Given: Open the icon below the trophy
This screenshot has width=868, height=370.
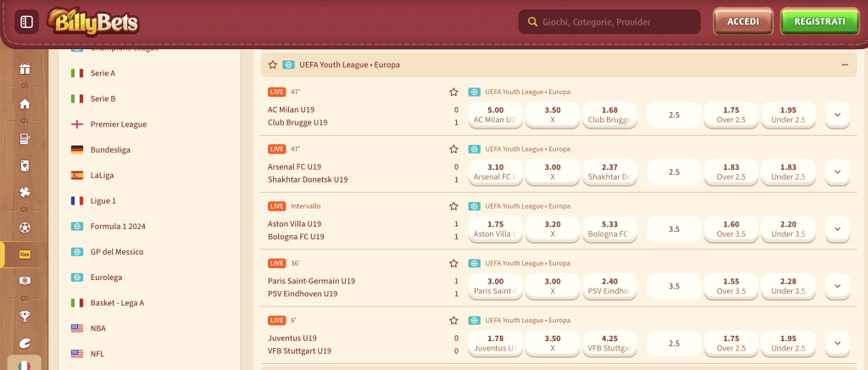Looking at the screenshot, I should pos(25,343).
